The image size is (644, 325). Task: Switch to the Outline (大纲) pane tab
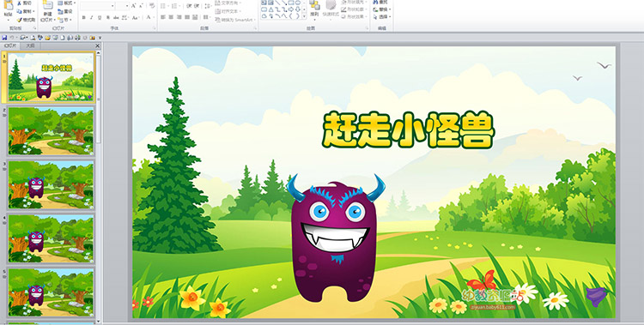(x=30, y=46)
